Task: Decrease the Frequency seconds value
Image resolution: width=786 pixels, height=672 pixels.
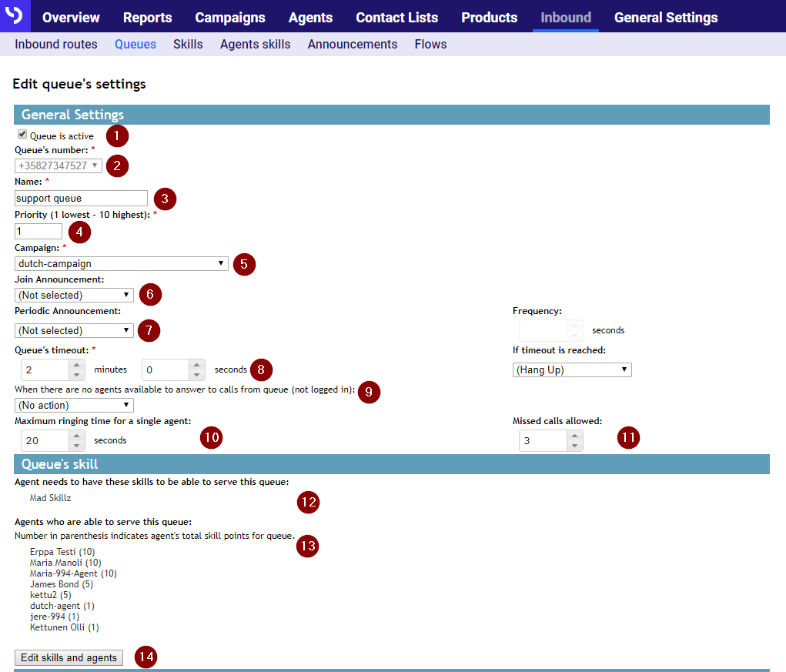Action: point(575,336)
